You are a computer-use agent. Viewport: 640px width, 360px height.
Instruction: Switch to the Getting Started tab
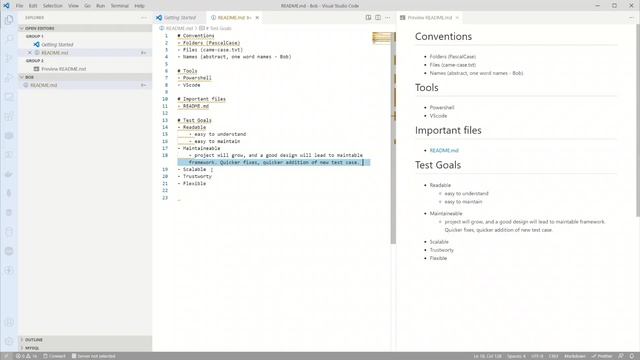[x=180, y=18]
